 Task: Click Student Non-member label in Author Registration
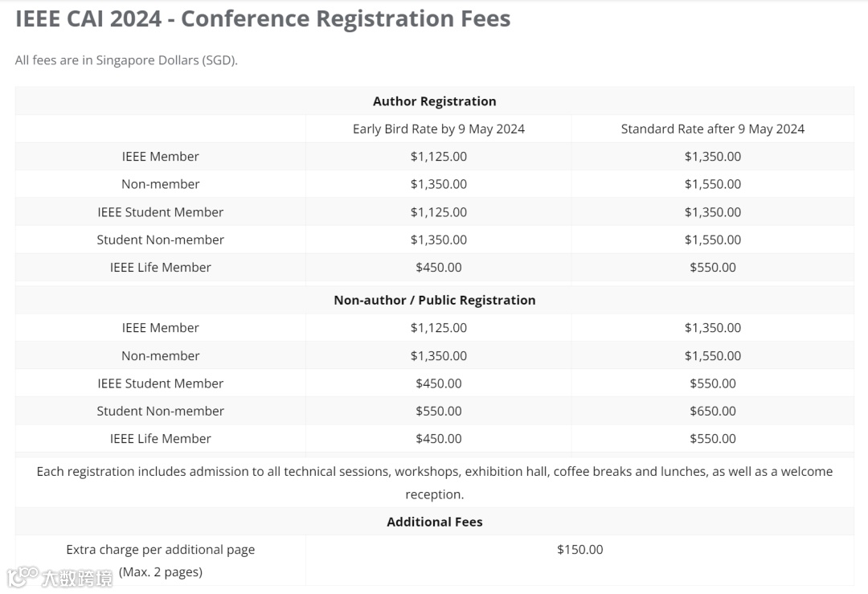click(x=160, y=240)
